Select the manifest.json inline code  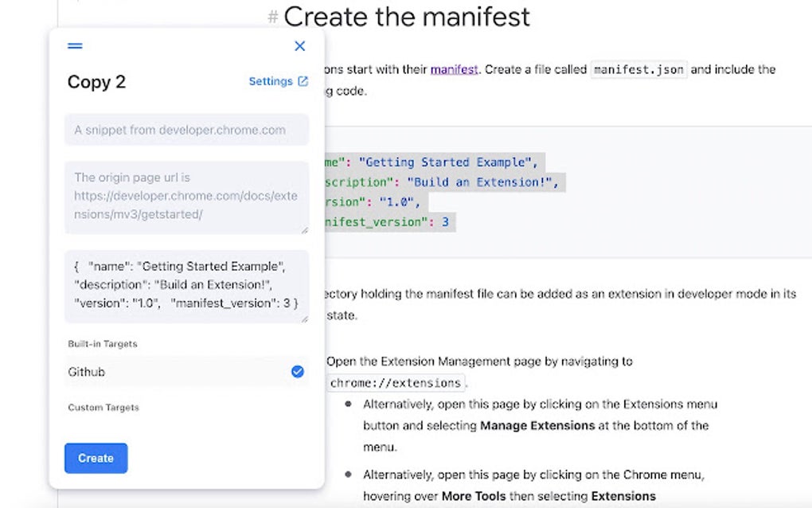pos(638,69)
